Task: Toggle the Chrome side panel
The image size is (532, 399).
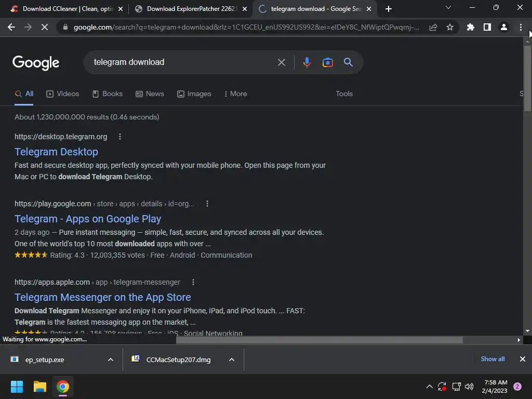Action: pos(487,27)
